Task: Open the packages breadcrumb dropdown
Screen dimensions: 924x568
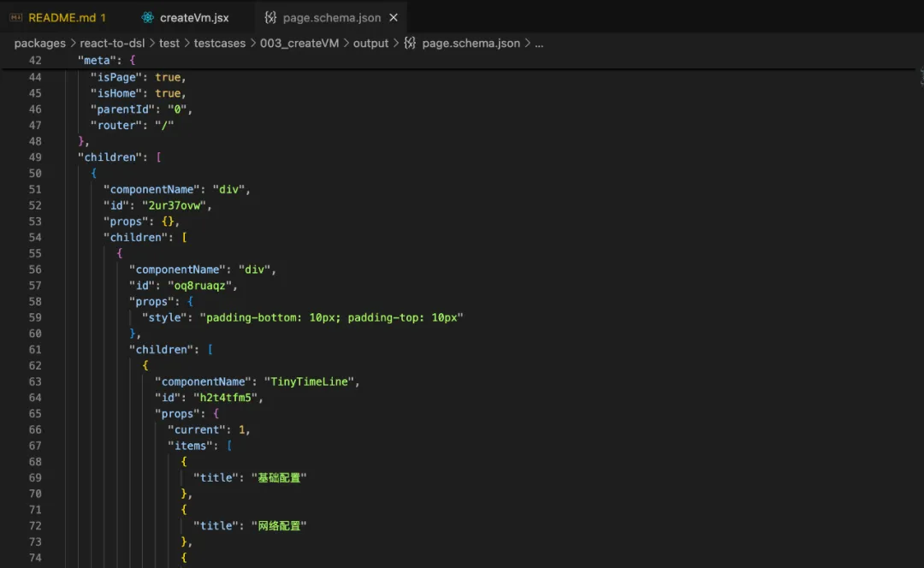Action: (x=39, y=43)
